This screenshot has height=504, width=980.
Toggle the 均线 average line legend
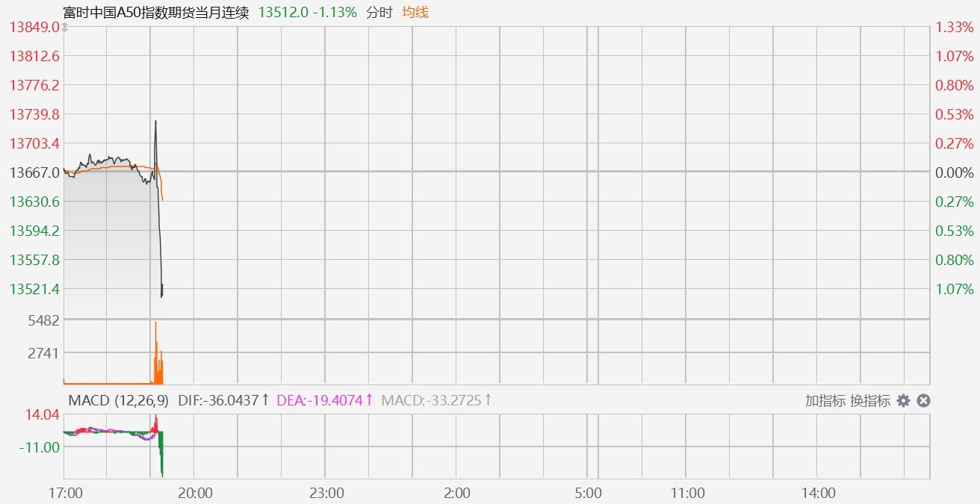(x=415, y=12)
